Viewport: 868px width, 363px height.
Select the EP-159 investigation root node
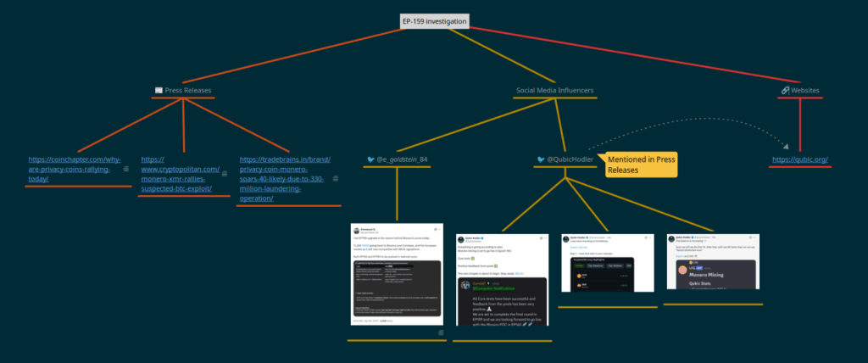(x=435, y=21)
